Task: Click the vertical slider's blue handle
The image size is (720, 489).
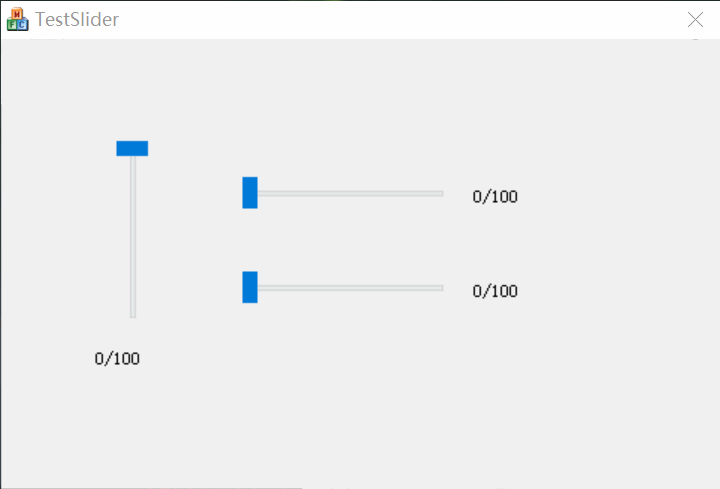Action: tap(132, 148)
